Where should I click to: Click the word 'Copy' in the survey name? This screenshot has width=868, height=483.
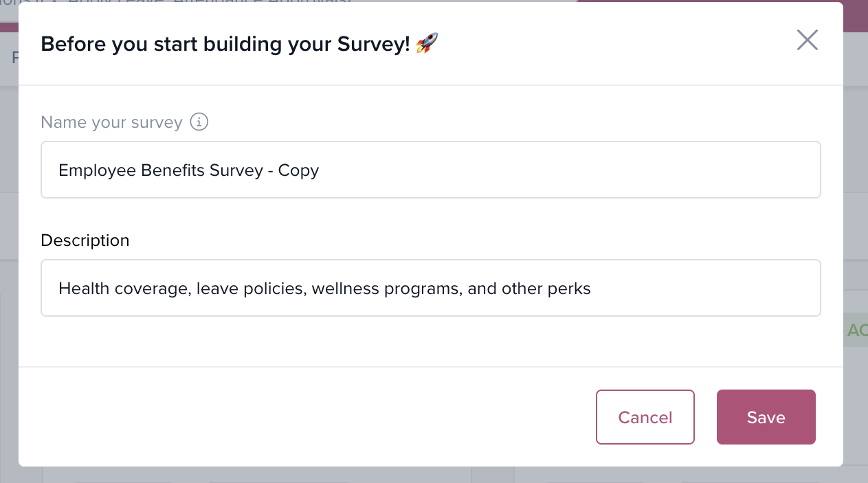pyautogui.click(x=298, y=170)
